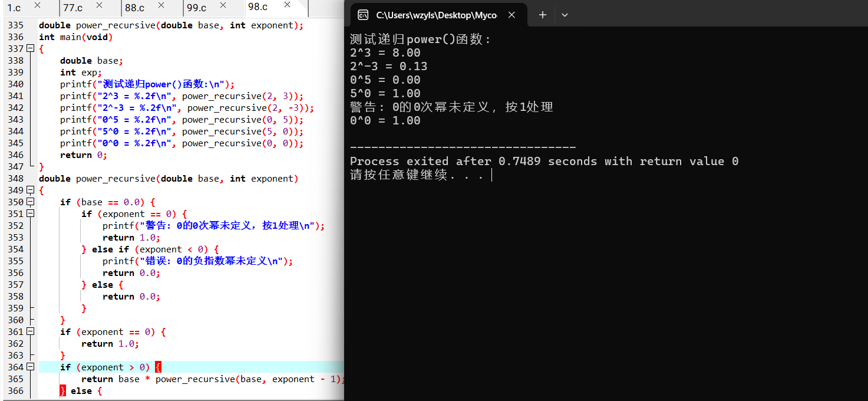Click line number 346 in the gutter
The width and height of the screenshot is (868, 401).
tap(16, 155)
